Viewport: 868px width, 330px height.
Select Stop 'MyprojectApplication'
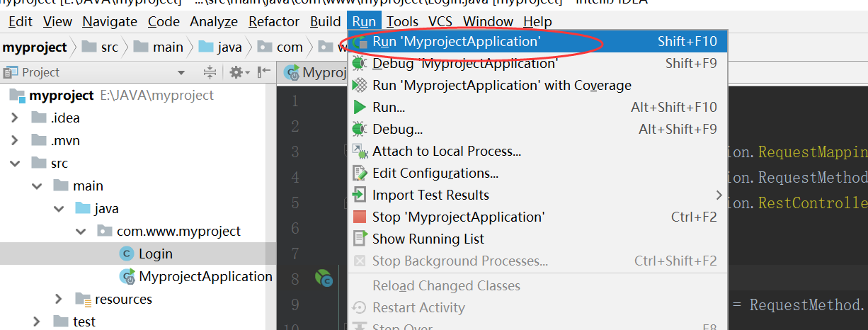tap(538, 217)
